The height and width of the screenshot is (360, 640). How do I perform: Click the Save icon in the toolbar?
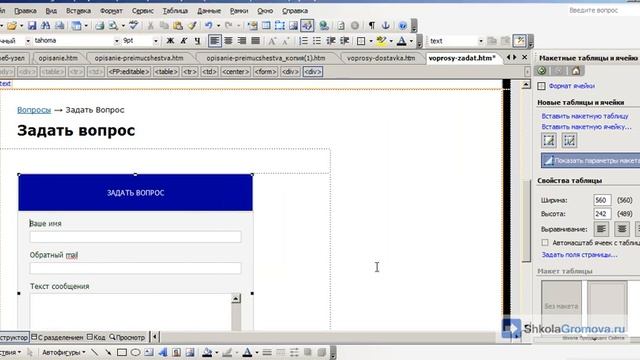tap(32, 26)
